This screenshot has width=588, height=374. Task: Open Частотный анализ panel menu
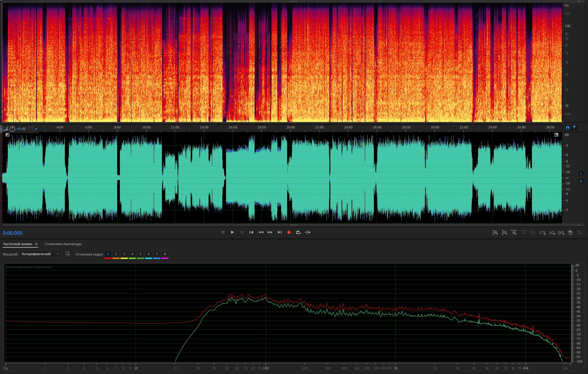coord(36,244)
